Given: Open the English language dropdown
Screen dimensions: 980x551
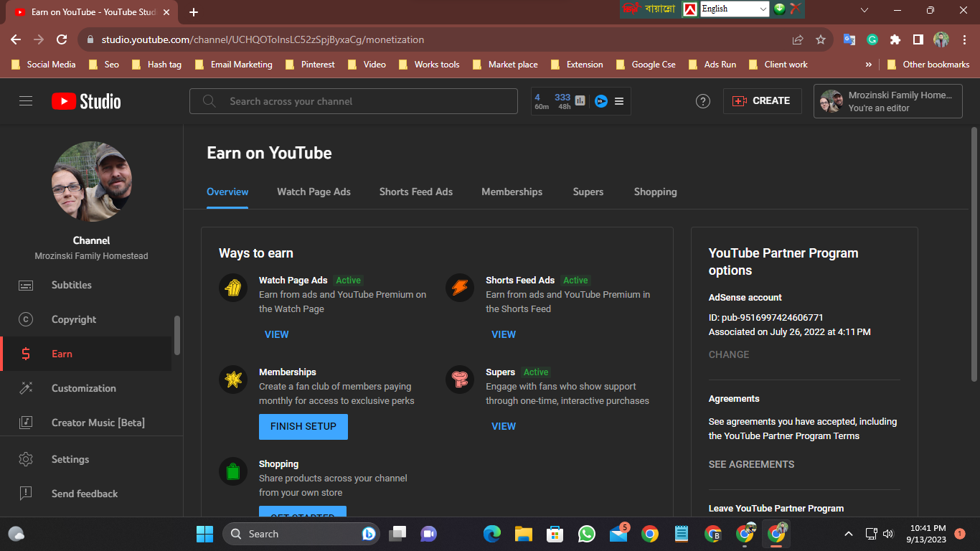Looking at the screenshot, I should [x=735, y=9].
